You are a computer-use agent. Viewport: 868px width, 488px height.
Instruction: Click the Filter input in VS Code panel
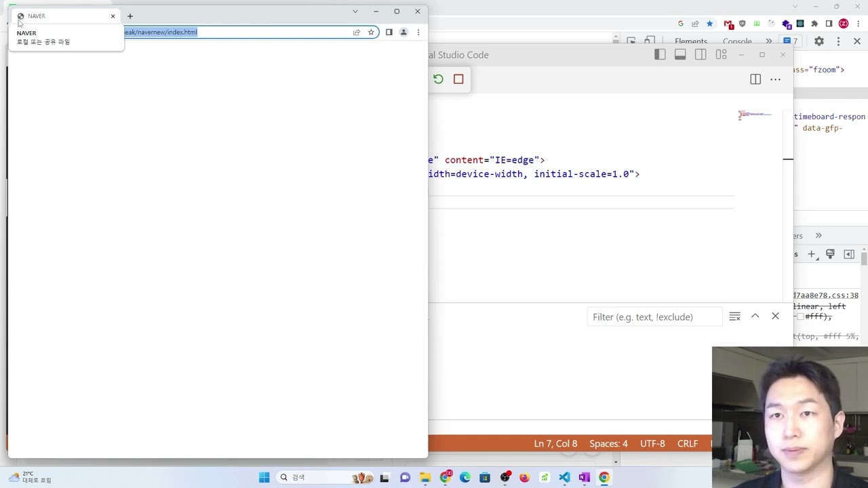(654, 317)
